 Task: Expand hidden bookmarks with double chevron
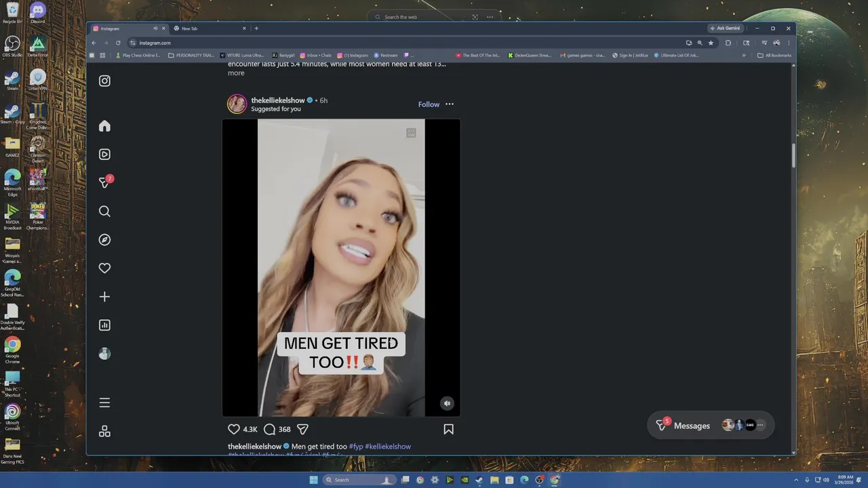tap(745, 56)
